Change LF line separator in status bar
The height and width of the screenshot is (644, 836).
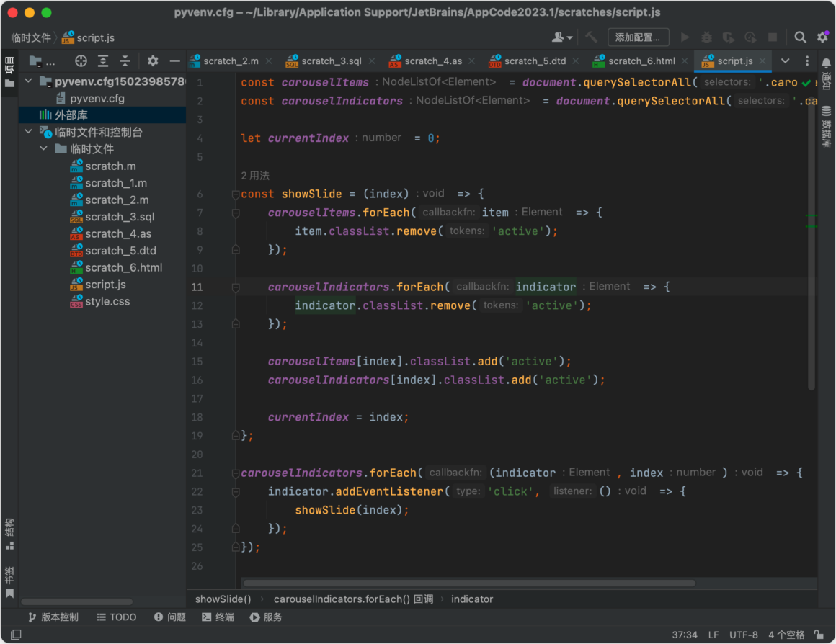[x=713, y=635]
